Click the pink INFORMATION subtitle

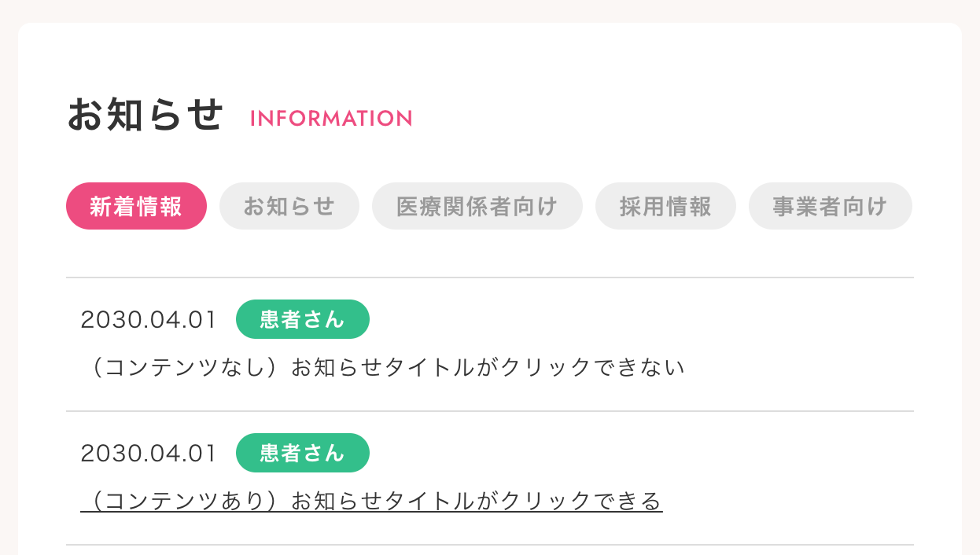331,119
